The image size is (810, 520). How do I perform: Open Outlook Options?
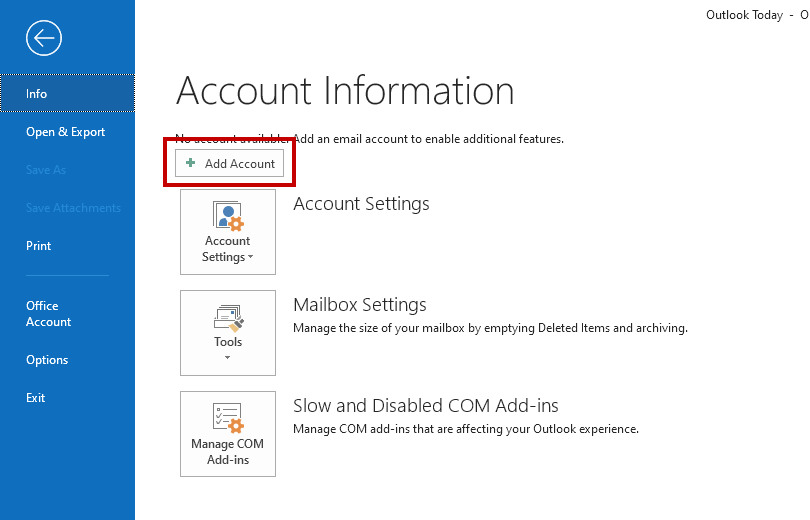click(47, 360)
